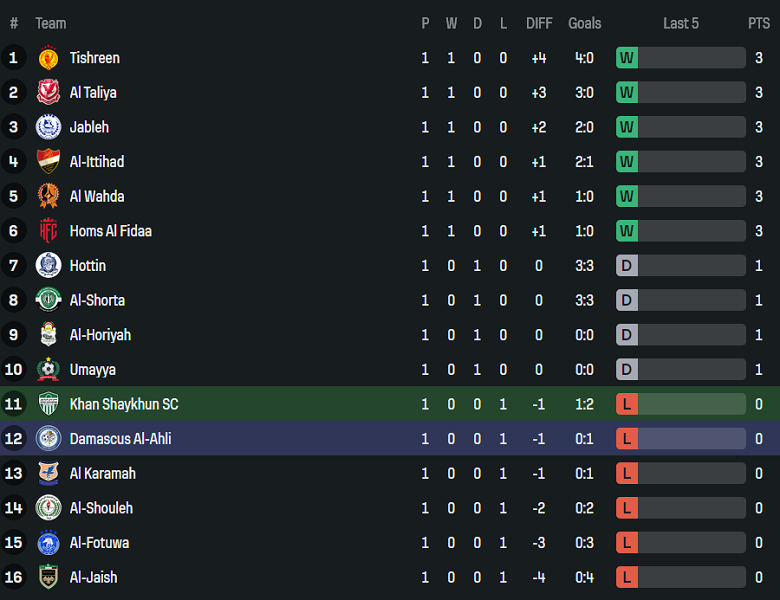Click the Al-Ittihad shield logo
This screenshot has height=600, width=780.
pos(48,162)
